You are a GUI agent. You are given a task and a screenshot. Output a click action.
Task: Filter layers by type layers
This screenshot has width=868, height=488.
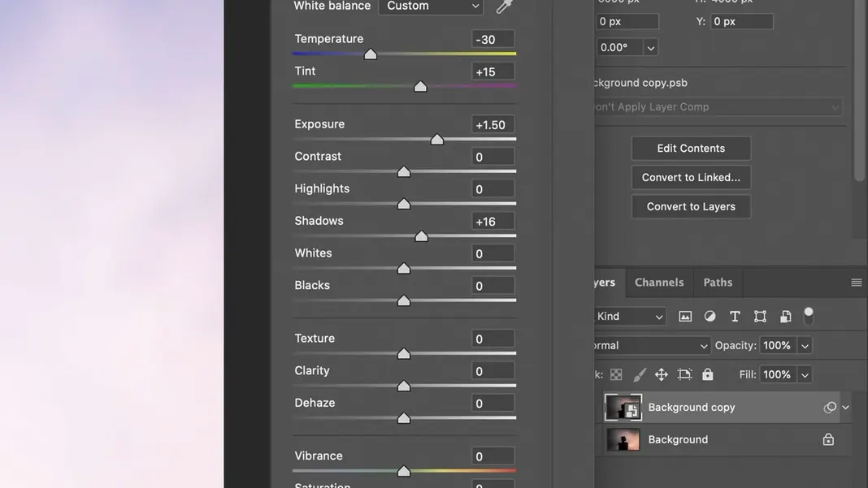tap(735, 317)
